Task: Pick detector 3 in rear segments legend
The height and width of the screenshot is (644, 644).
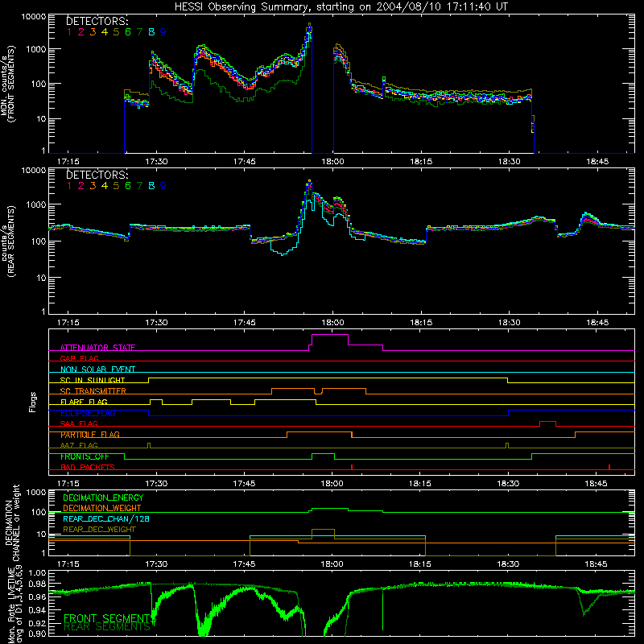Action: pos(93,186)
